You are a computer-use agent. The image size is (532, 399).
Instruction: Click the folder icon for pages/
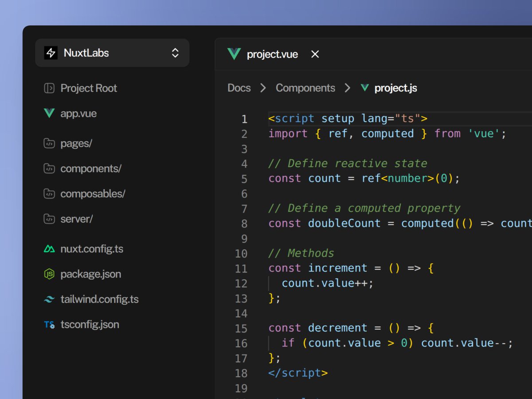point(49,143)
